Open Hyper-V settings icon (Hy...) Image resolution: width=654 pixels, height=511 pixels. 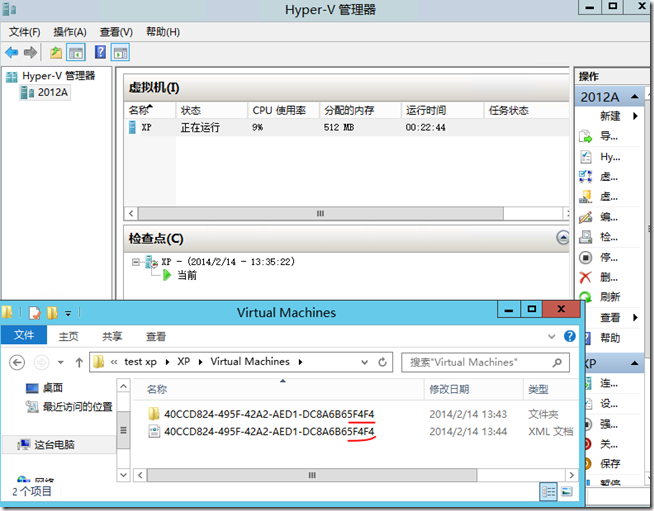[x=586, y=157]
